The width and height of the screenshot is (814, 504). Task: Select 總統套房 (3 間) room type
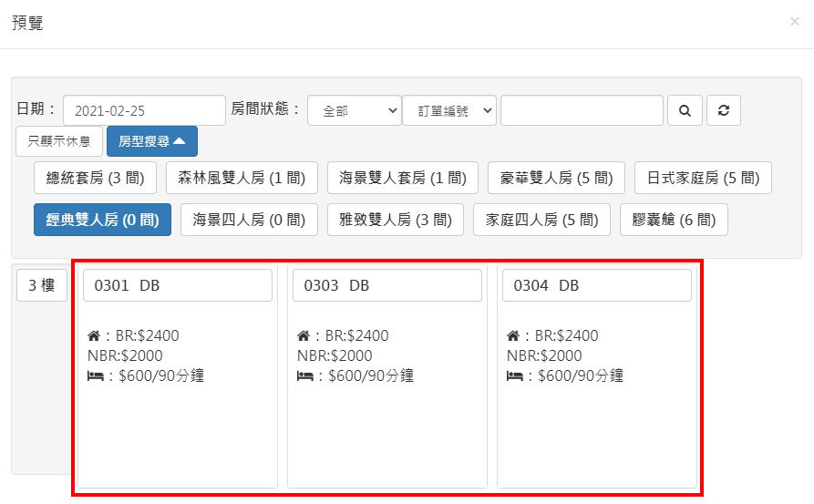pos(95,178)
